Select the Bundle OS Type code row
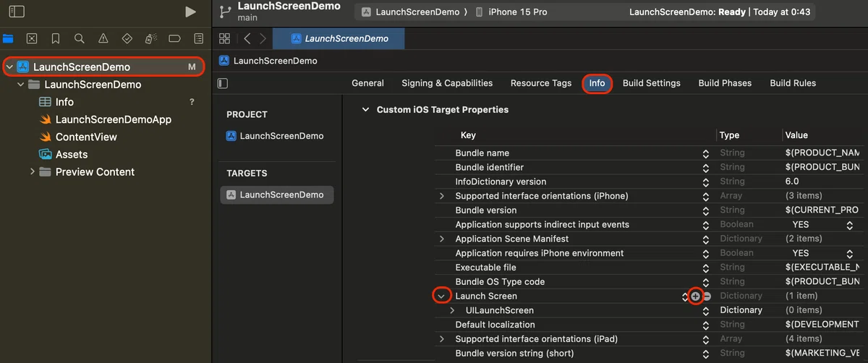Screen dimensions: 868x363 click(651, 282)
